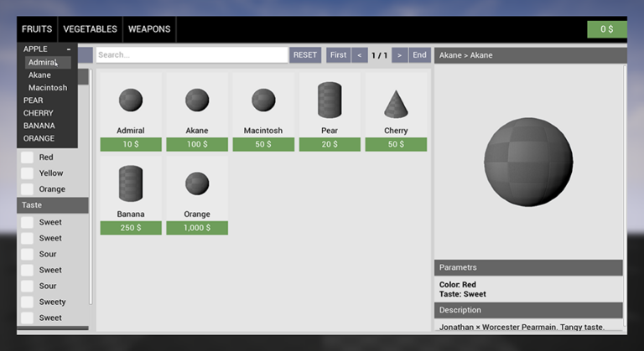Click the Taste: Sweet parameter text
Screen dimensions: 644x351
click(463, 294)
